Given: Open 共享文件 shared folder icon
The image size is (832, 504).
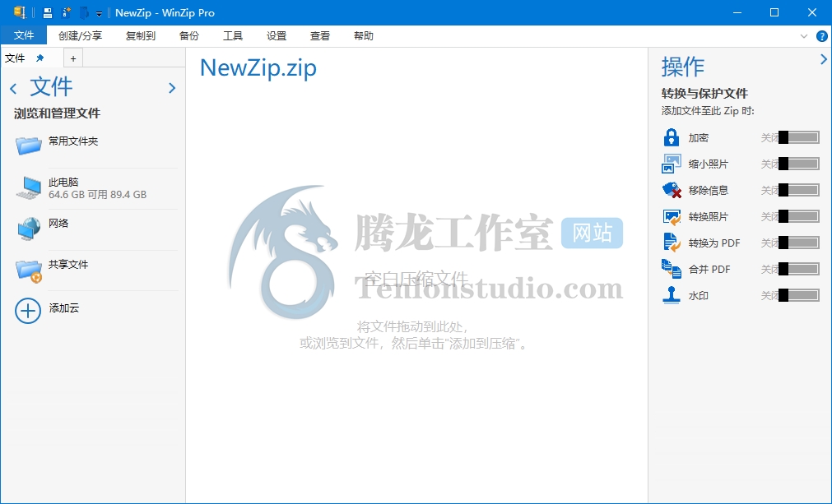Looking at the screenshot, I should (29, 270).
